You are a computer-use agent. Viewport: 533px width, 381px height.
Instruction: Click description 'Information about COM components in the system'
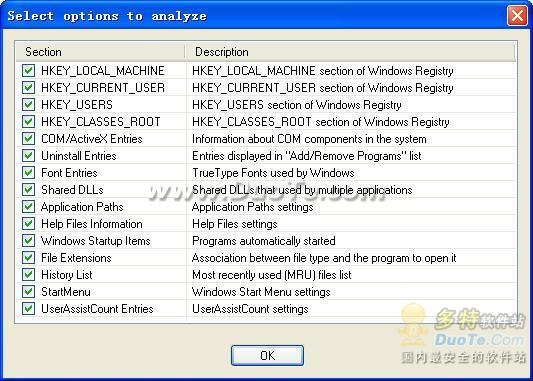point(309,139)
